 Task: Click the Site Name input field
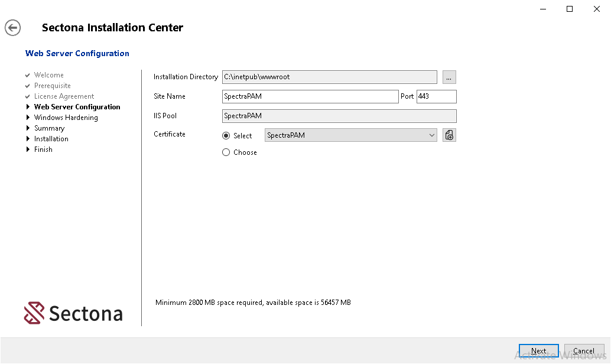pyautogui.click(x=310, y=96)
